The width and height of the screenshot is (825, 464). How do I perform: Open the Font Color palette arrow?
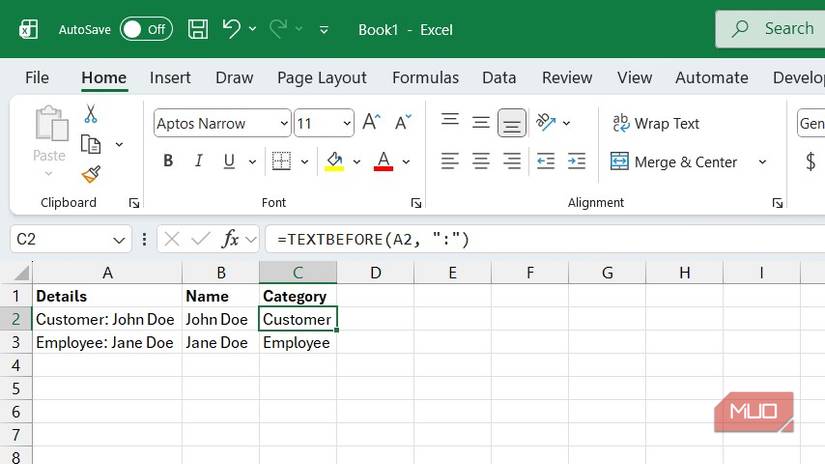(406, 162)
